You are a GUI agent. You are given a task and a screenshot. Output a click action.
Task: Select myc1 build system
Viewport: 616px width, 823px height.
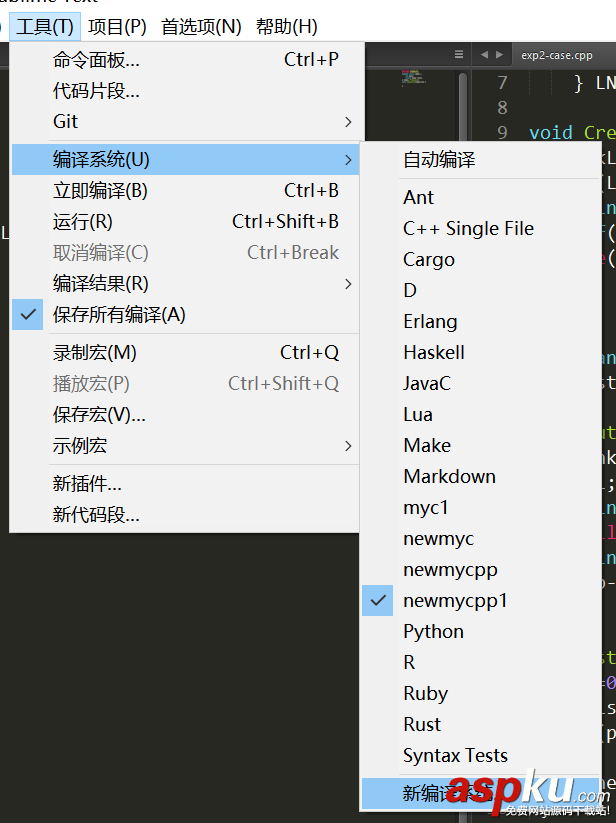pyautogui.click(x=481, y=508)
